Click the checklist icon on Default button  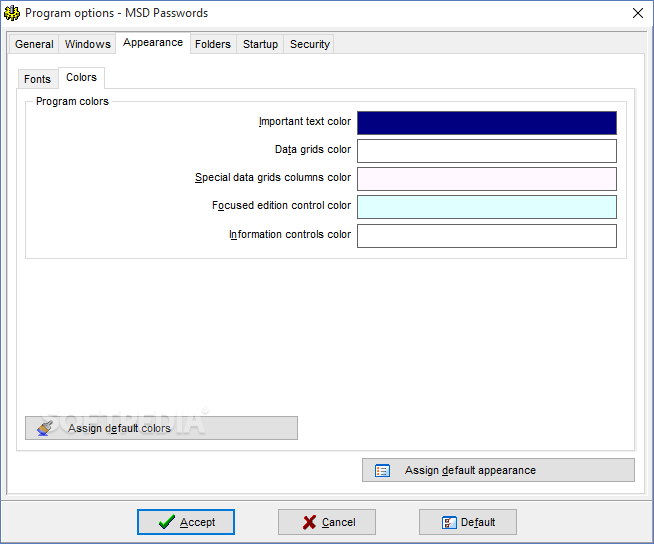[x=449, y=522]
